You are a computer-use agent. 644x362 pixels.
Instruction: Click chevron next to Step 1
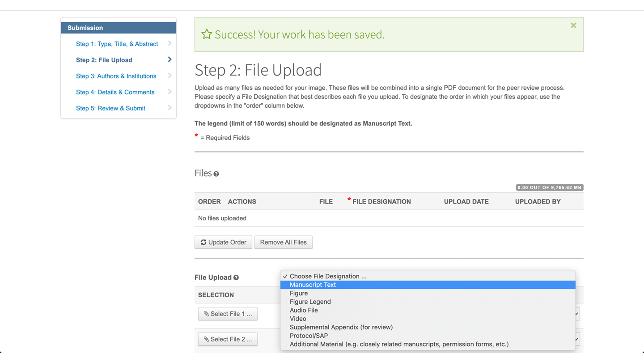[169, 43]
